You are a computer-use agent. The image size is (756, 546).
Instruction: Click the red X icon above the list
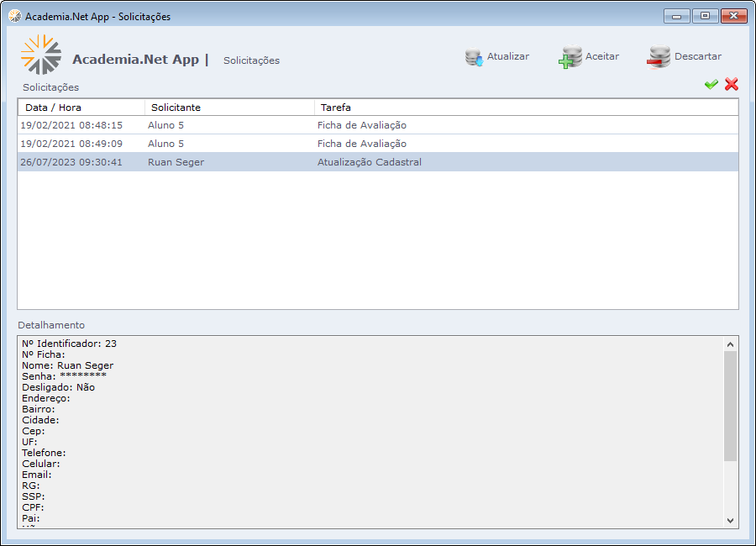[x=732, y=84]
